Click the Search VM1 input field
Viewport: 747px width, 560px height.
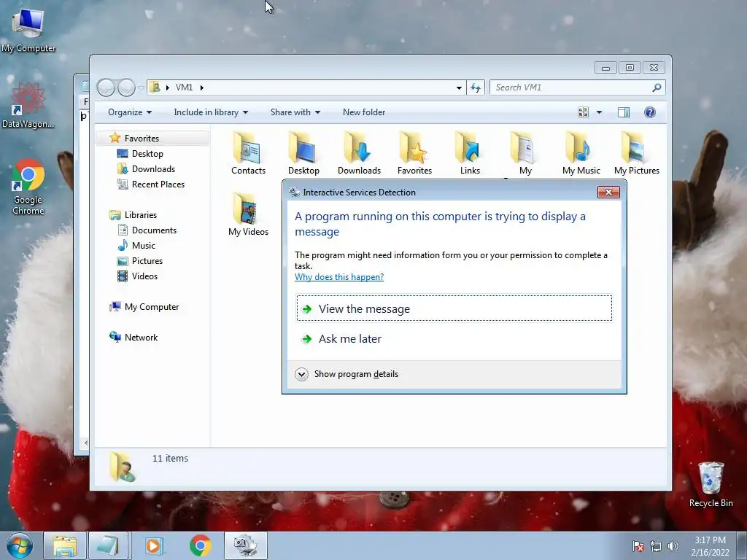tap(570, 87)
